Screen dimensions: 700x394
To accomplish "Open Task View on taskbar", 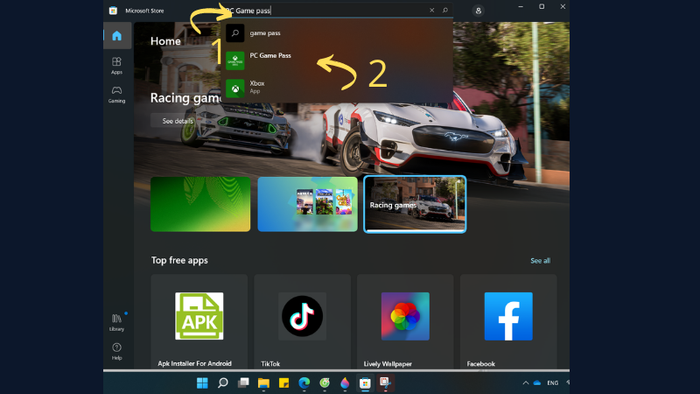I will (243, 383).
